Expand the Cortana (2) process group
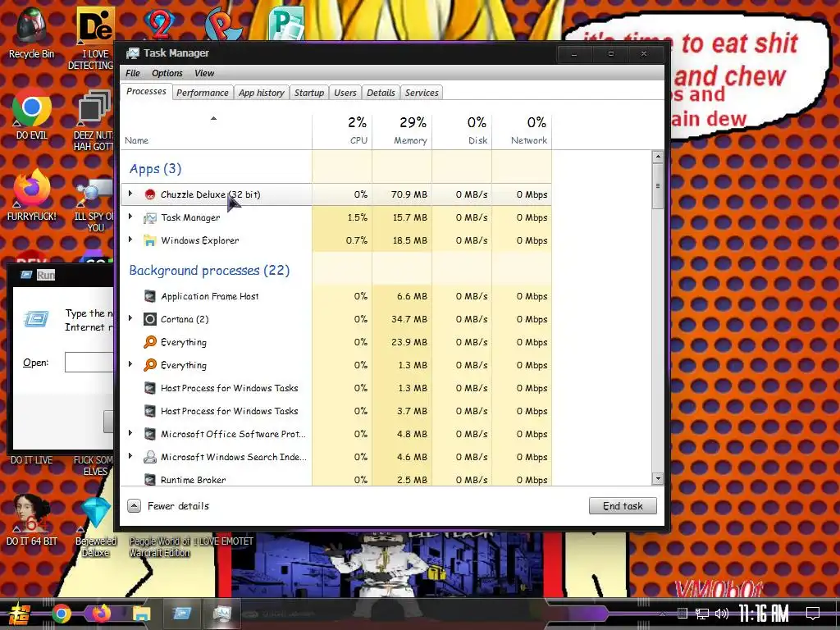This screenshot has width=840, height=630. point(130,319)
